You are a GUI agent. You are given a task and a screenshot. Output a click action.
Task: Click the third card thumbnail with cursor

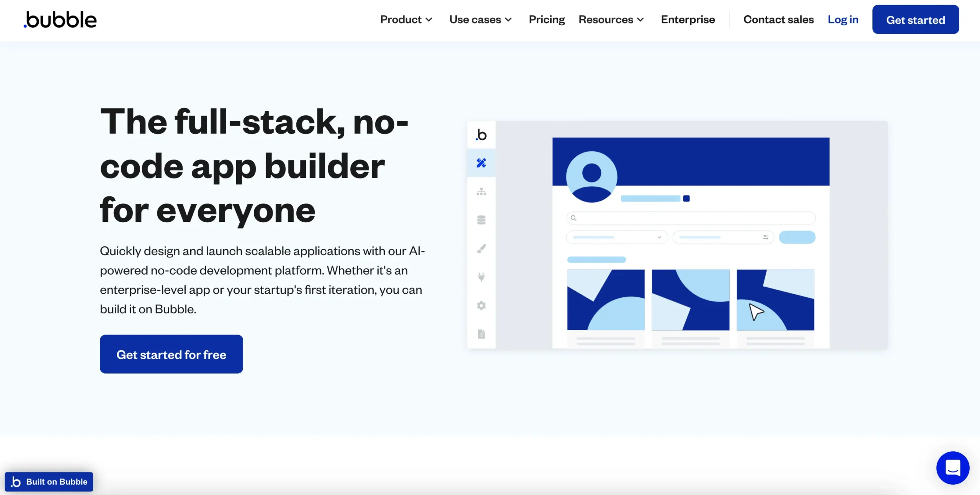(x=775, y=300)
